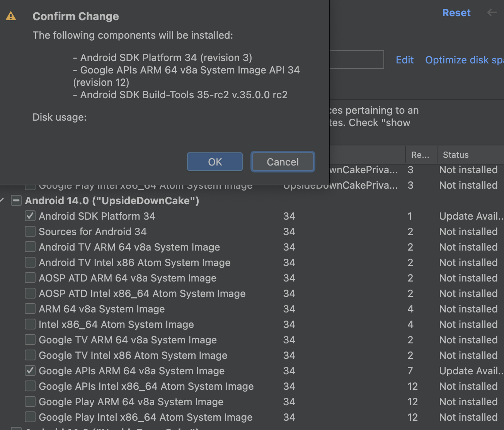Image resolution: width=504 pixels, height=430 pixels.
Task: Check Google TV ARM 64 v8a System Image
Action: tap(30, 340)
